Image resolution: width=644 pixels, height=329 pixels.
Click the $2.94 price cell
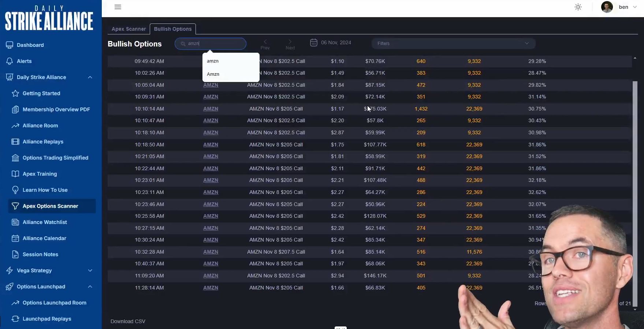338,276
